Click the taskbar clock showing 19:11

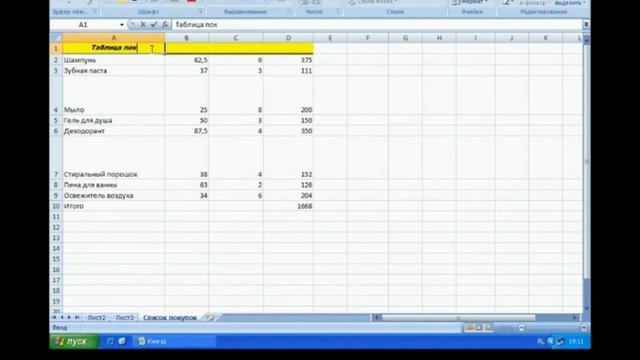click(576, 341)
